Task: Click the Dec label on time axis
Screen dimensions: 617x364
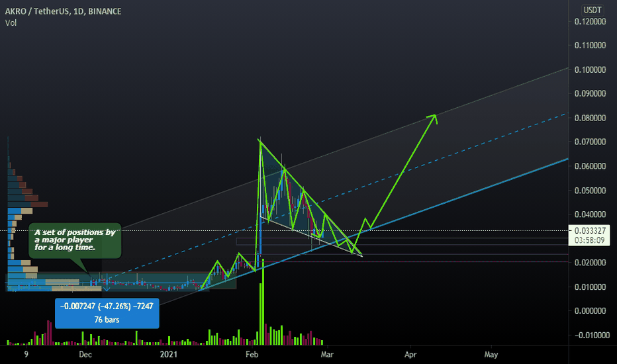Action: (x=85, y=355)
